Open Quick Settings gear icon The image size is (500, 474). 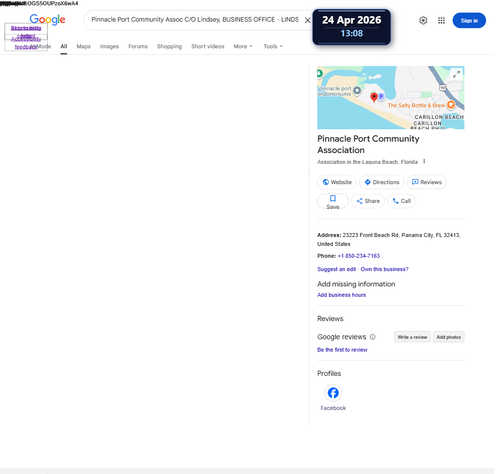pos(423,20)
